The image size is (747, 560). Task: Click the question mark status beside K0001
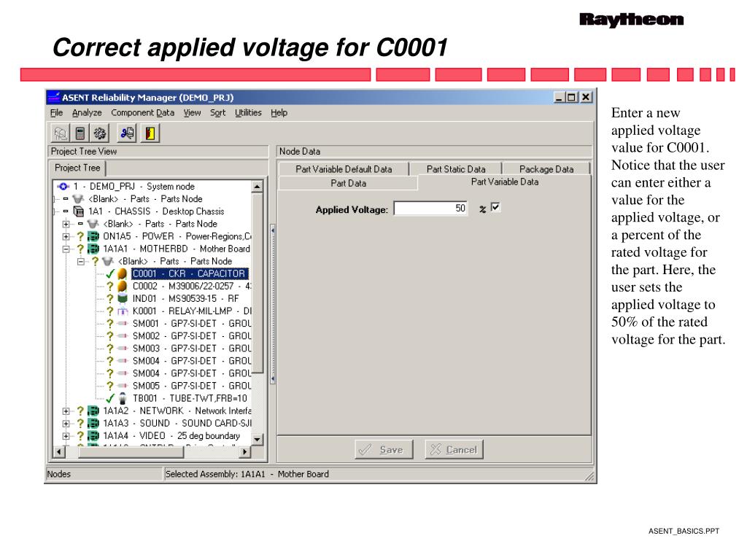click(110, 311)
